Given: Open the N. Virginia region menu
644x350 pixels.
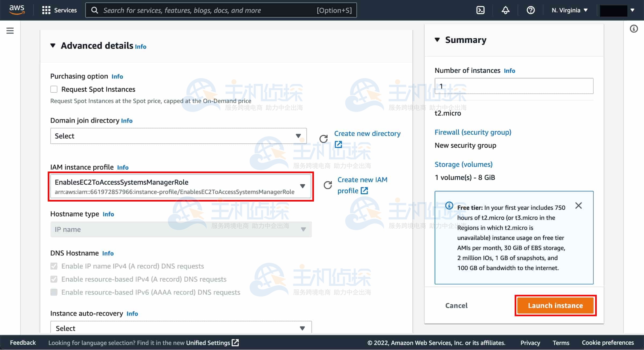Looking at the screenshot, I should (x=569, y=10).
